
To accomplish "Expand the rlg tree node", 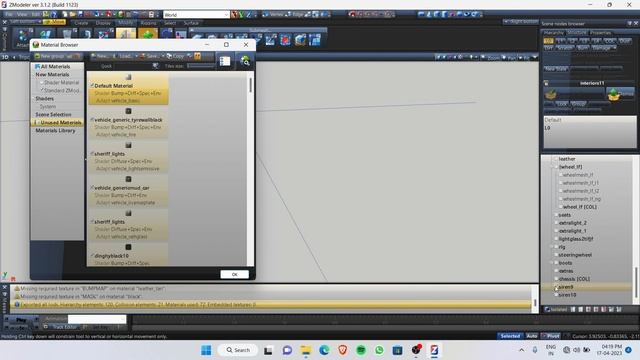I will tap(550, 247).
